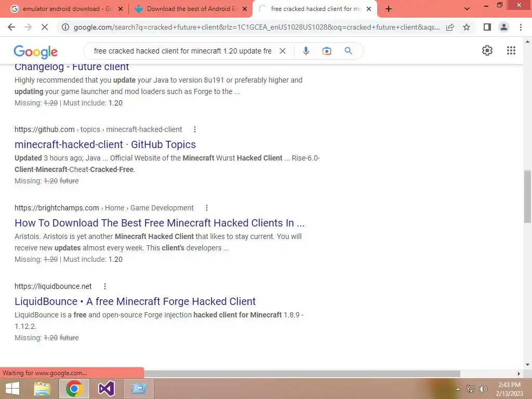Go back to the previous page
This screenshot has width=532, height=399.
(x=11, y=27)
